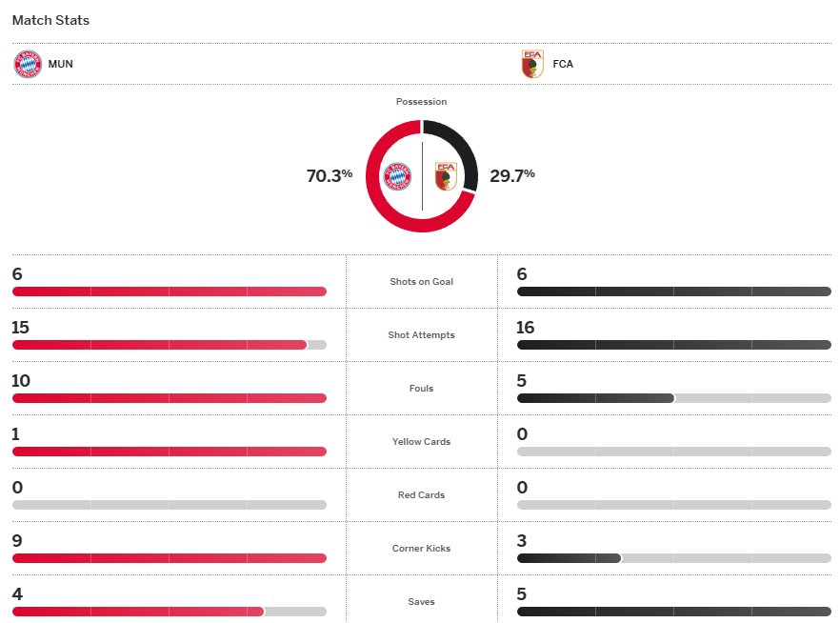The image size is (840, 623).
Task: Click Bayern's red Shots on Goal bar
Action: tap(170, 291)
